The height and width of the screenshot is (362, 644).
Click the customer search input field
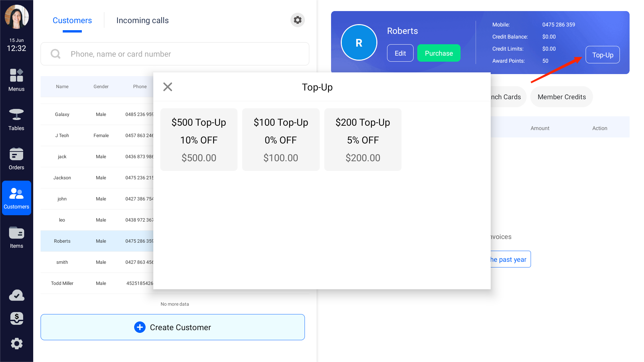click(x=175, y=54)
